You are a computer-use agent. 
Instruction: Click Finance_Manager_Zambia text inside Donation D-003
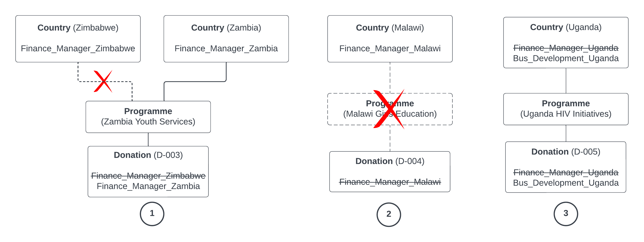tap(148, 186)
